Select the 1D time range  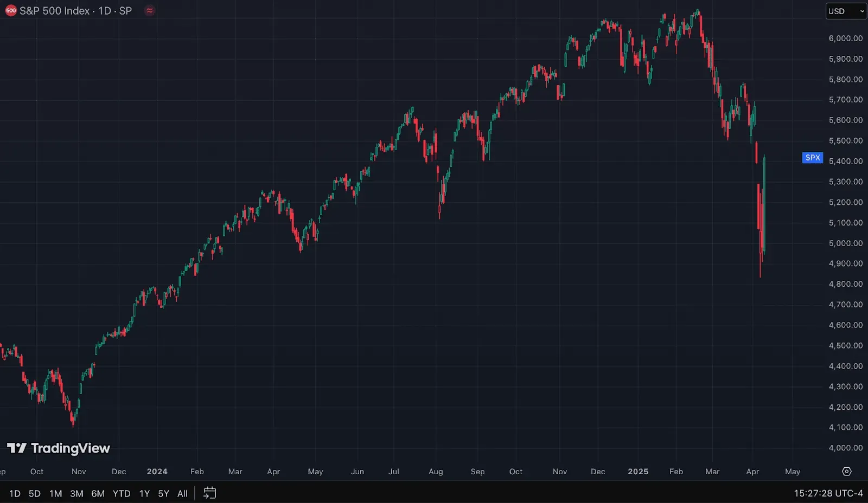tap(15, 493)
